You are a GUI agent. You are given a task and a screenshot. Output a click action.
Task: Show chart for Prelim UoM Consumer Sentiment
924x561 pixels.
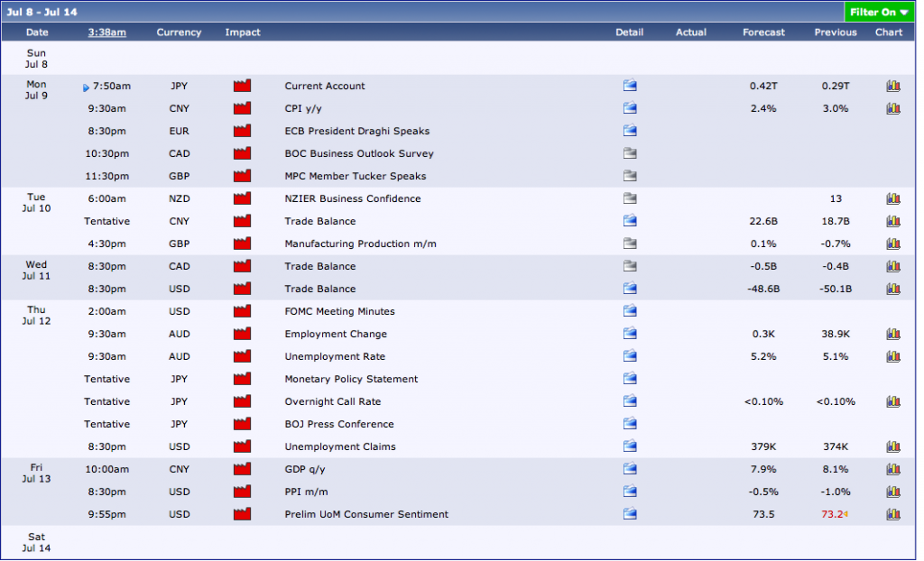click(x=892, y=514)
